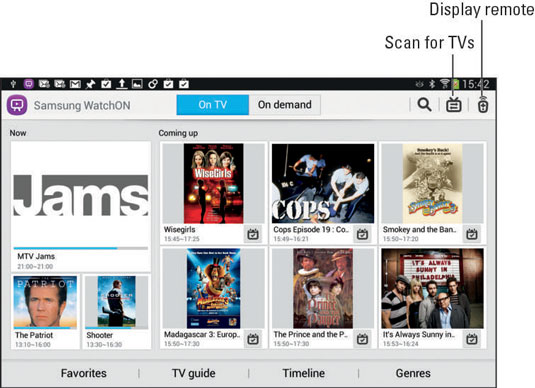Browse the Genres section
535x388 pixels.
tap(413, 373)
